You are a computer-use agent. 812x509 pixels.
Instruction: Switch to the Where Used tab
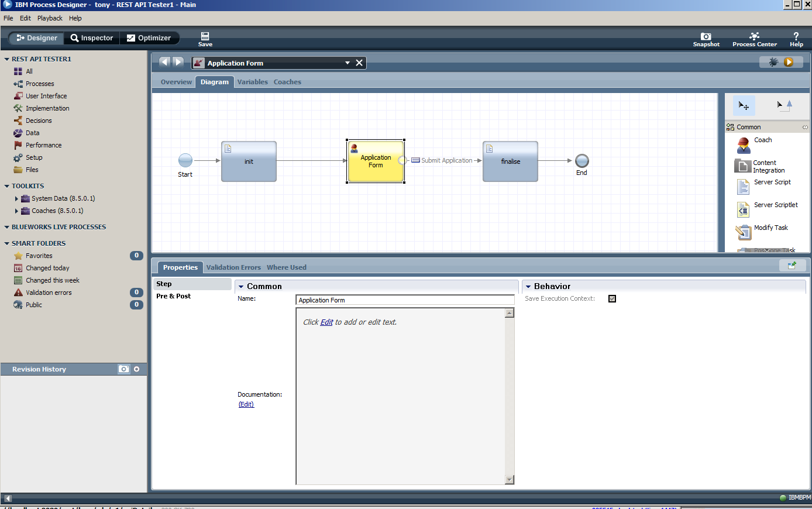click(287, 267)
